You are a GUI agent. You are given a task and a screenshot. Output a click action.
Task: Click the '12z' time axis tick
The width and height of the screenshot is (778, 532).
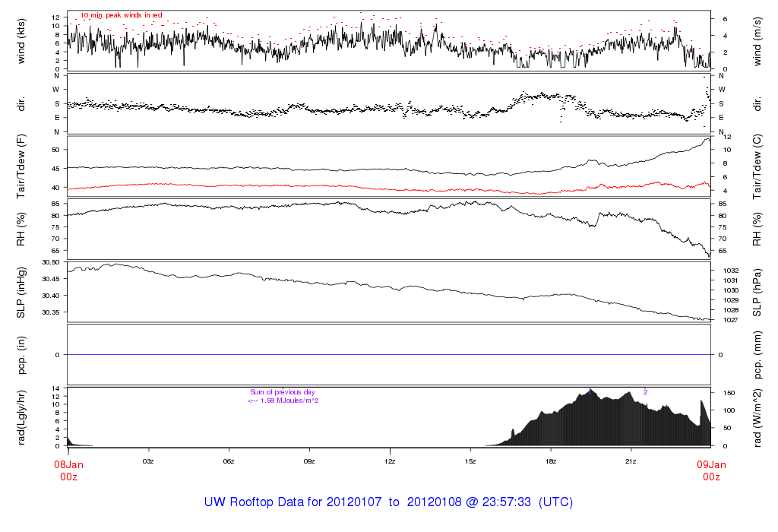click(390, 461)
